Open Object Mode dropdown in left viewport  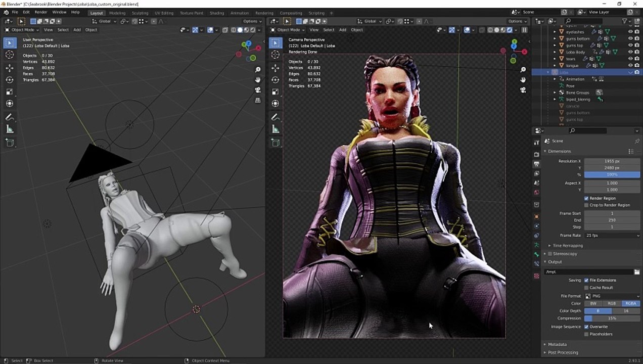pyautogui.click(x=21, y=30)
